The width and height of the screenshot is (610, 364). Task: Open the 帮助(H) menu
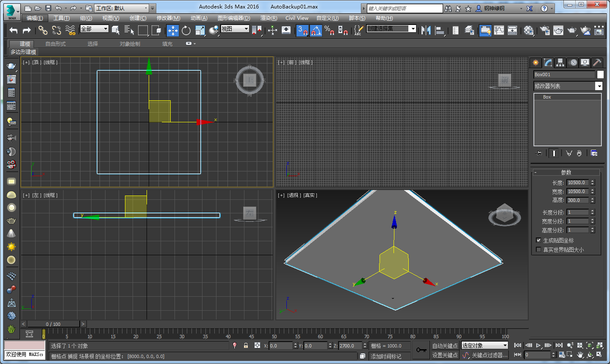tap(384, 18)
